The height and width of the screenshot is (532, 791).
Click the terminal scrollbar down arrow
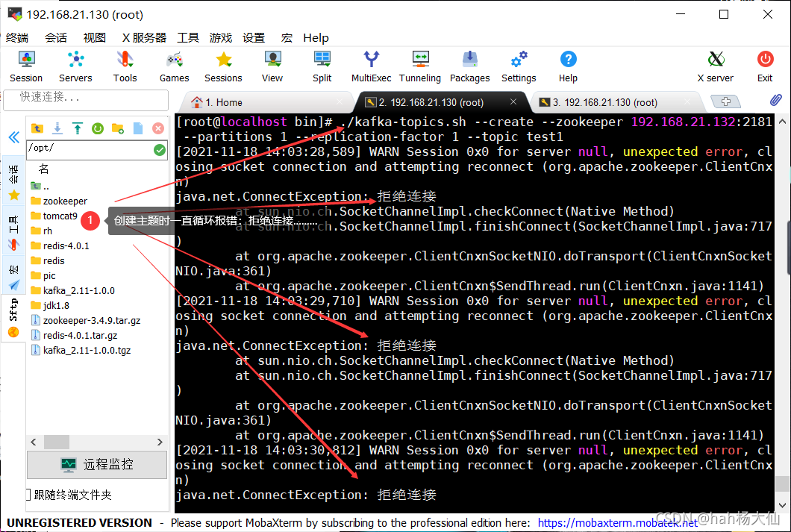click(782, 505)
